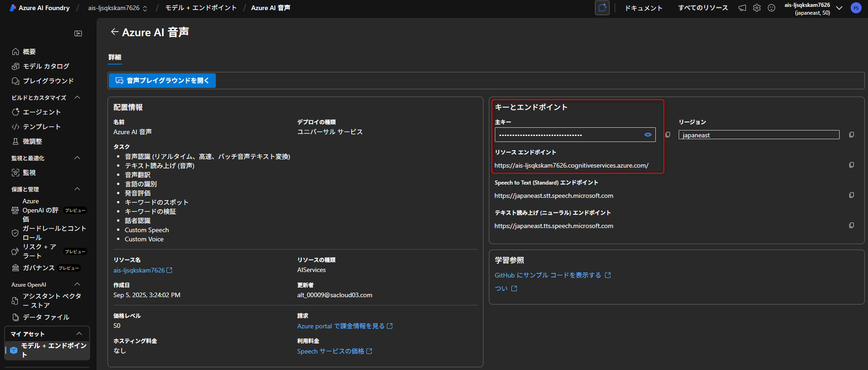Open the FS user avatar
868x370 pixels.
[856, 8]
